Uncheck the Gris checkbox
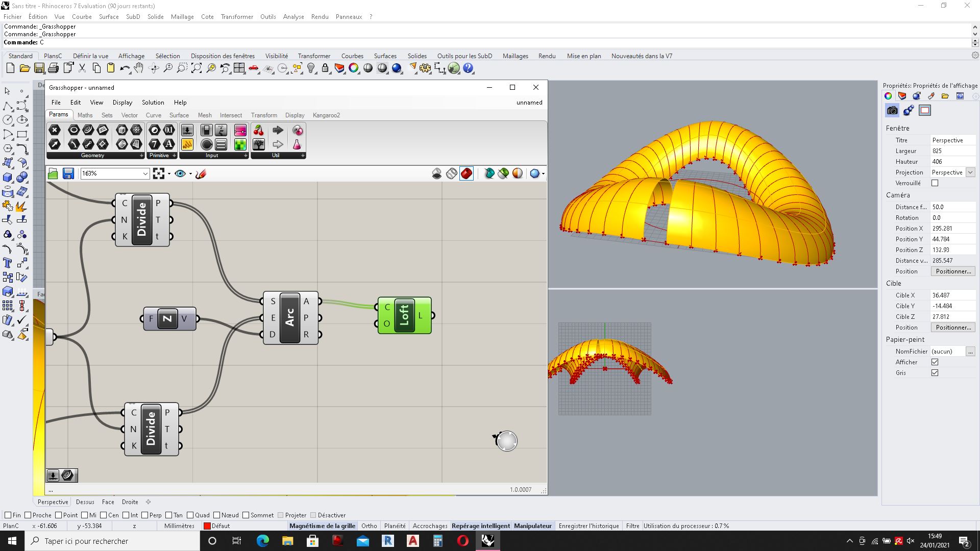980x551 pixels. click(935, 373)
